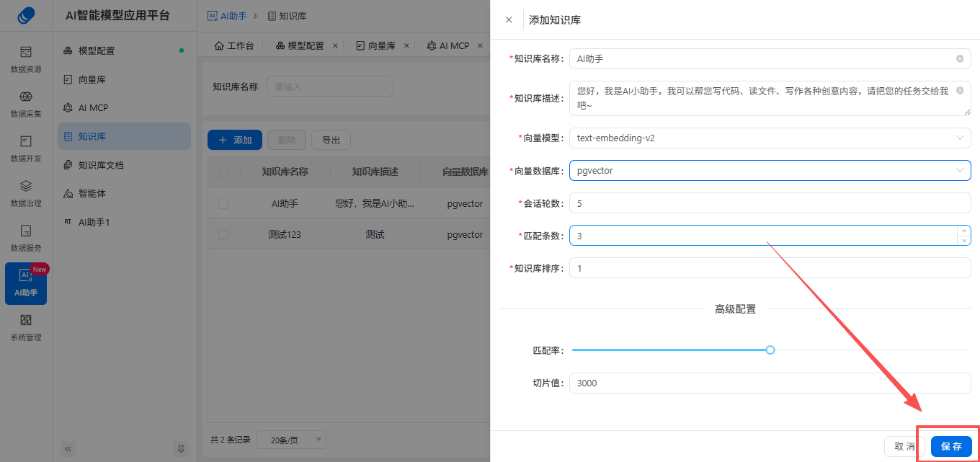Open the 向量数据库 dropdown
This screenshot has width=980, height=462.
coord(770,170)
